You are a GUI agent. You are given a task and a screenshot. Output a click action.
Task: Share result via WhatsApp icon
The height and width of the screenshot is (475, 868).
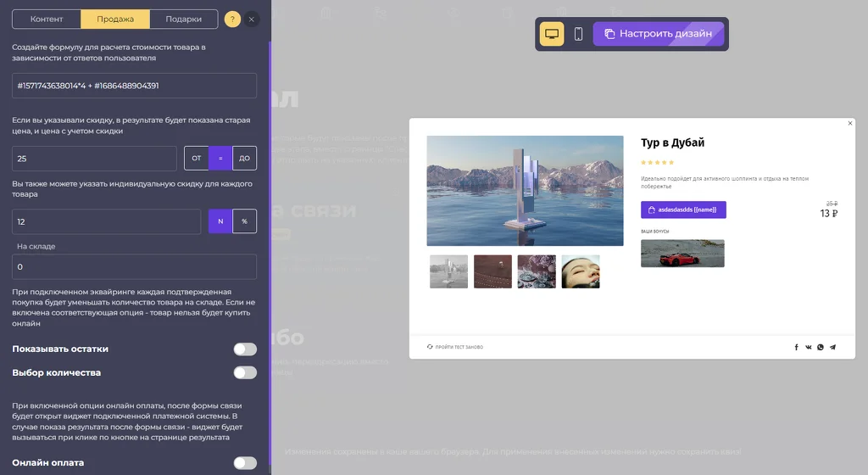821,347
